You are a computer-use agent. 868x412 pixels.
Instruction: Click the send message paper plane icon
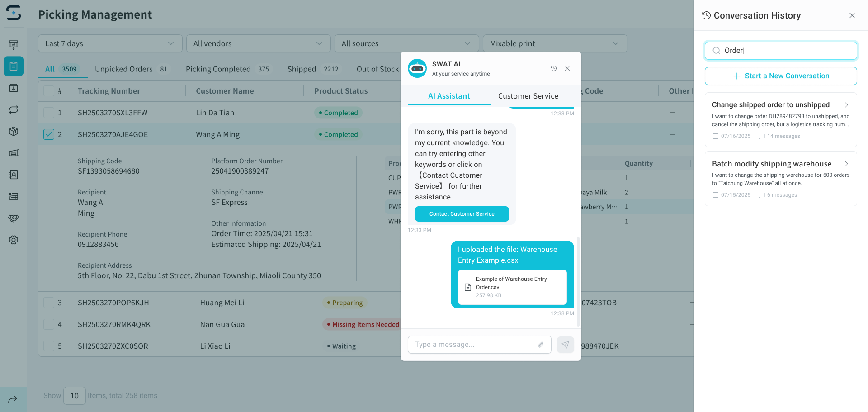pos(565,345)
